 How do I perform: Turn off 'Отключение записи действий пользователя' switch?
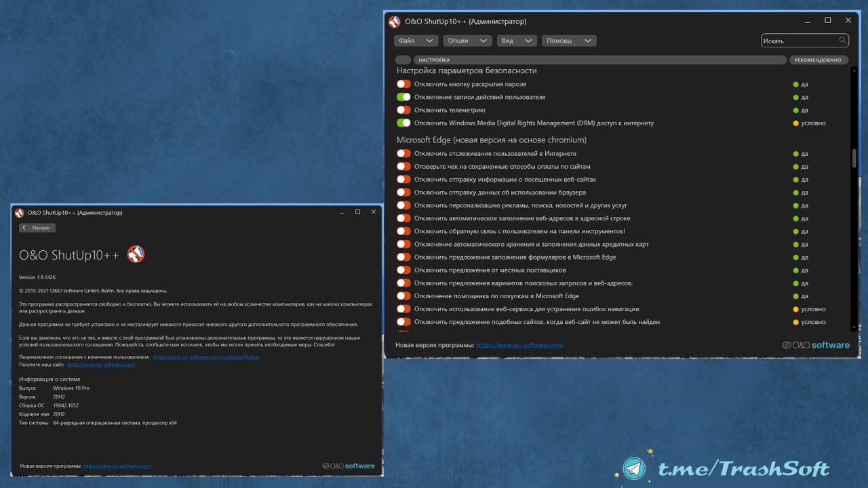tap(403, 97)
